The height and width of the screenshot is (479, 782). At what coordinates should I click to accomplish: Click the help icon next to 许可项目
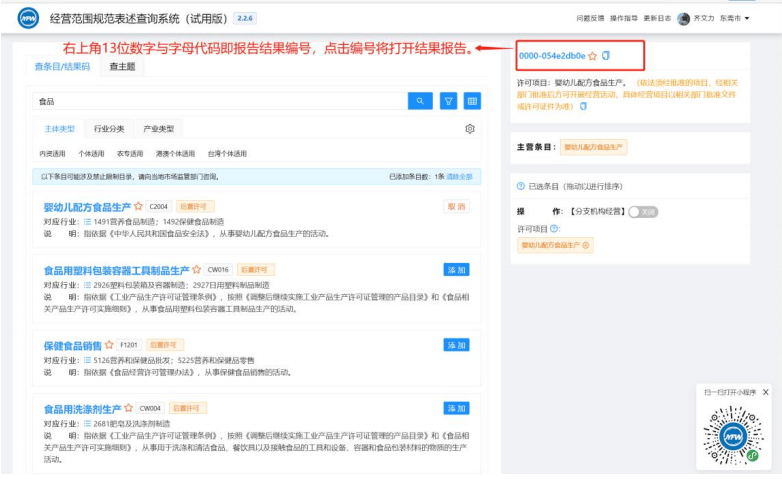(554, 228)
